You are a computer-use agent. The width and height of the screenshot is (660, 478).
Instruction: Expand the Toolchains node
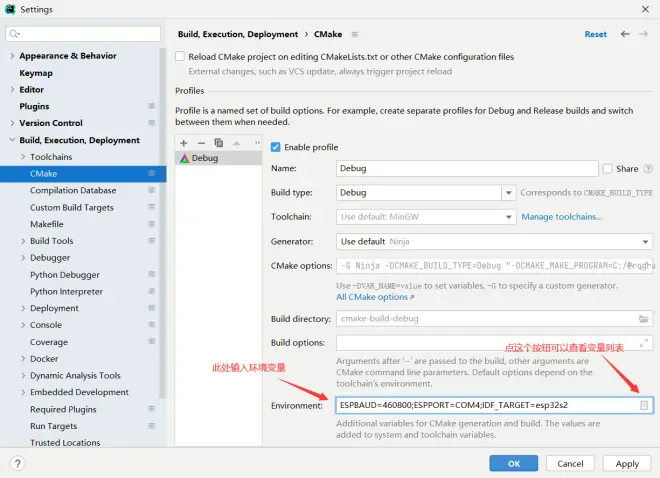point(23,157)
